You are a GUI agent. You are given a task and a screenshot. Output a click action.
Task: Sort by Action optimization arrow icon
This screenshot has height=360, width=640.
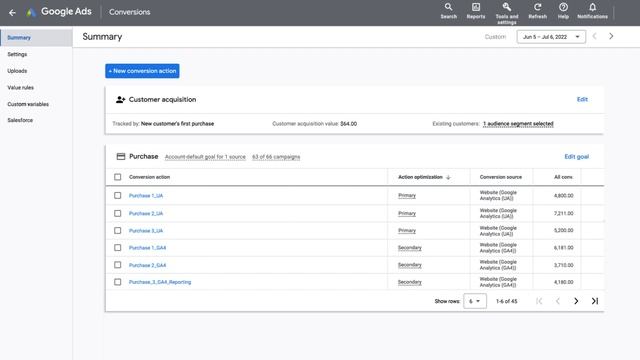tap(448, 177)
